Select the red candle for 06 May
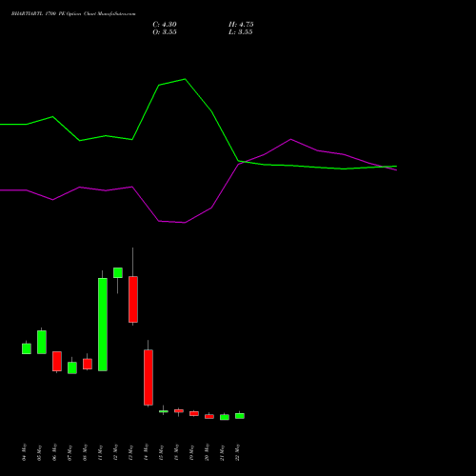This screenshot has height=476, width=476. [x=57, y=361]
